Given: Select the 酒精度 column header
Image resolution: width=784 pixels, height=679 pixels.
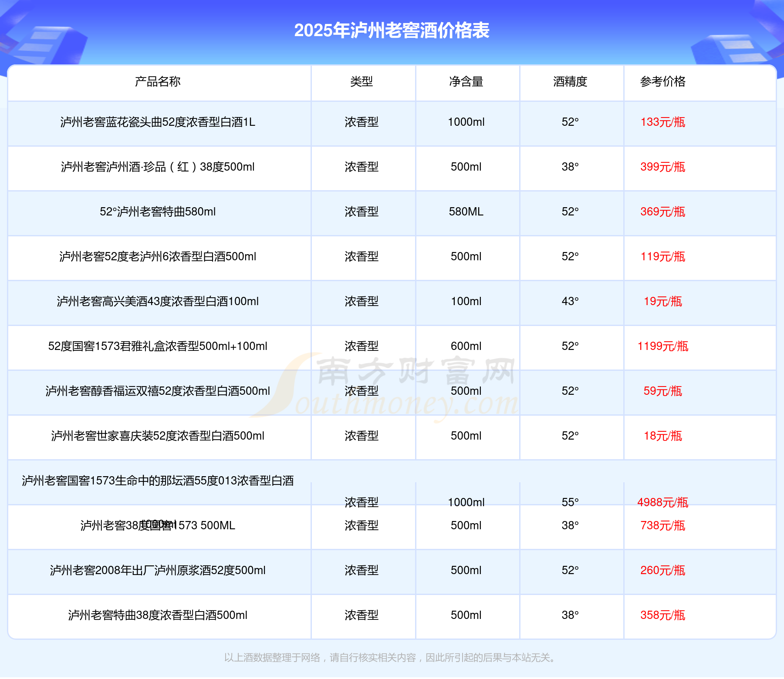Looking at the screenshot, I should 570,81.
